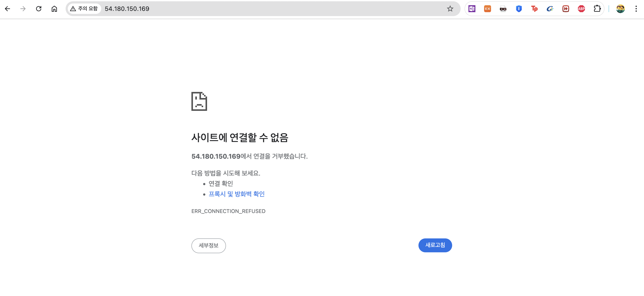Open the incognito-style privacy extension
This screenshot has width=644, height=296.
pyautogui.click(x=503, y=9)
